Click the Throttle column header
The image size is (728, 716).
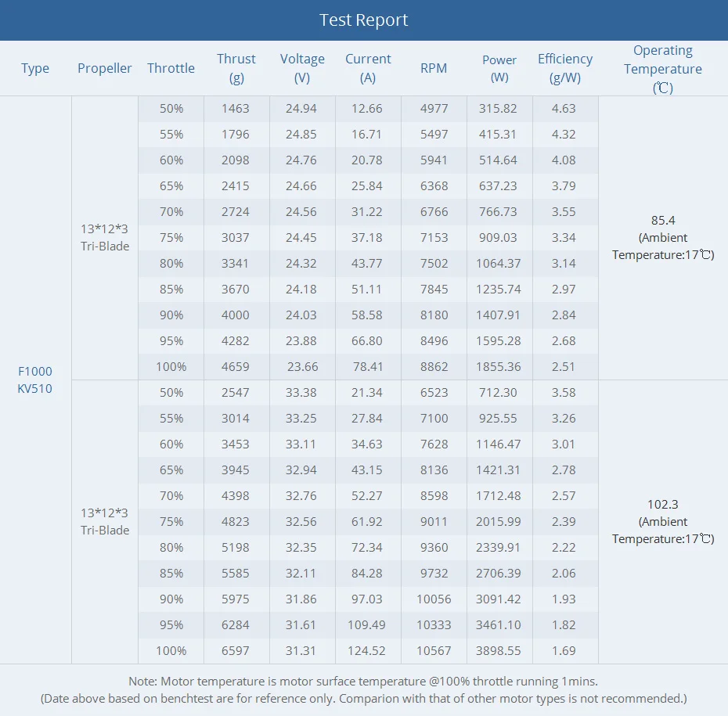pyautogui.click(x=171, y=68)
